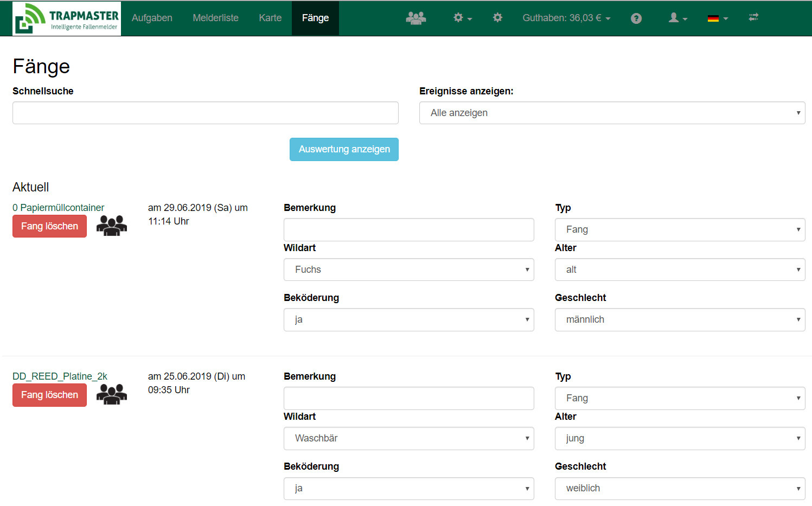
Task: Click group icon for 0 Papiermüllcontainer catch
Action: pyautogui.click(x=112, y=226)
